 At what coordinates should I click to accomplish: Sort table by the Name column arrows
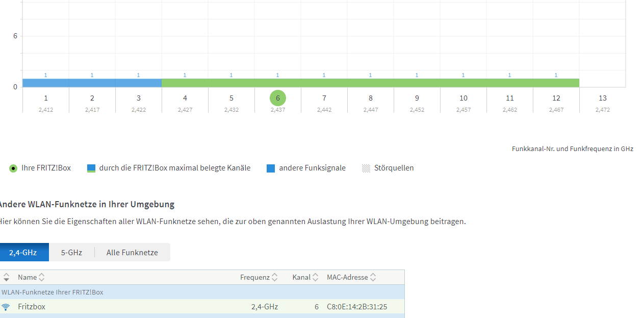(42, 277)
